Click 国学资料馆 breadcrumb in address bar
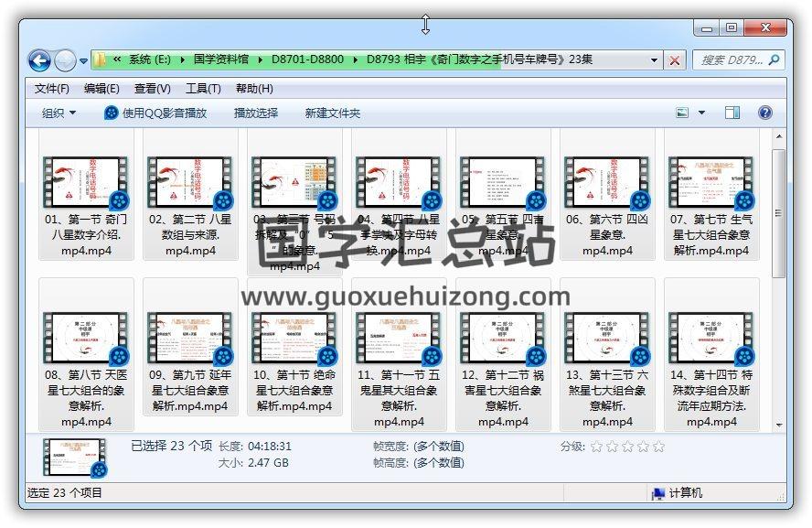The height and width of the screenshot is (528, 812). (x=221, y=59)
